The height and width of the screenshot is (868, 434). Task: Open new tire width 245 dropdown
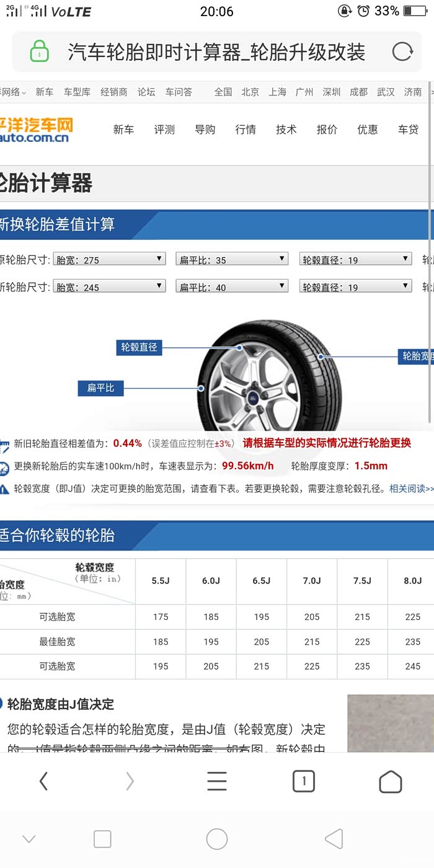pos(109,286)
